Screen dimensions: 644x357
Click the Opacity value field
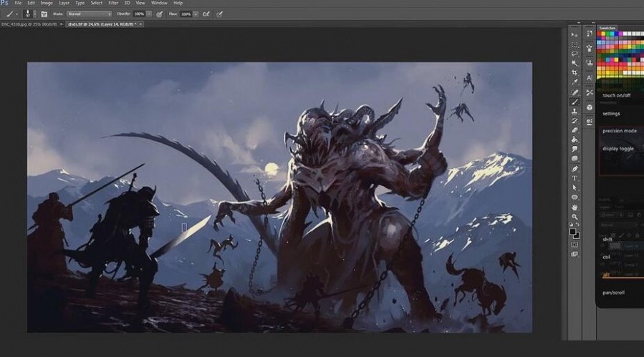pyautogui.click(x=139, y=14)
